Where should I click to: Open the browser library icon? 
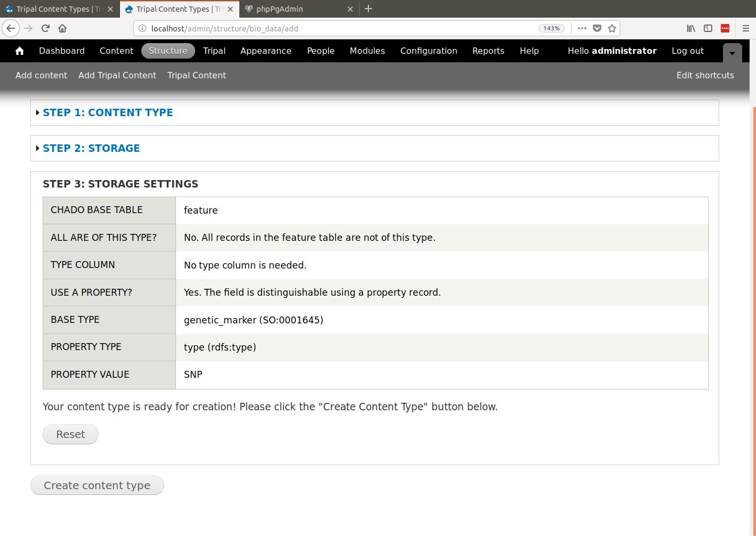[691, 28]
